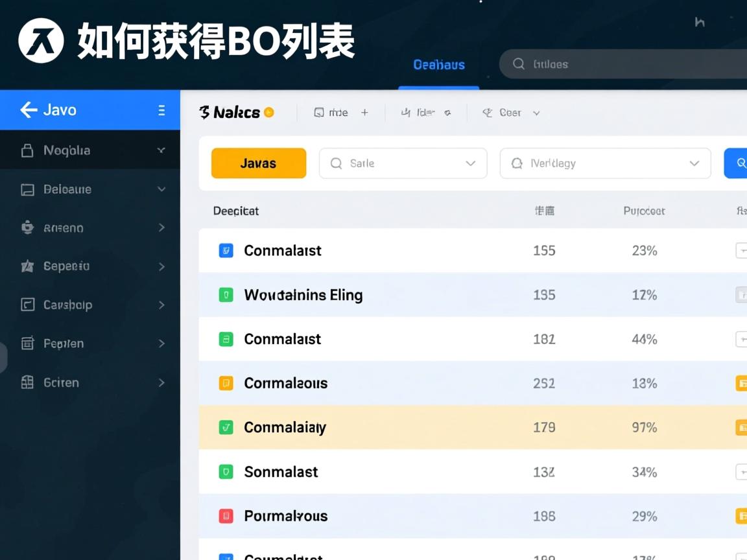Click the green icon beside Woudalnins Eling
The width and height of the screenshot is (747, 560).
click(x=227, y=294)
